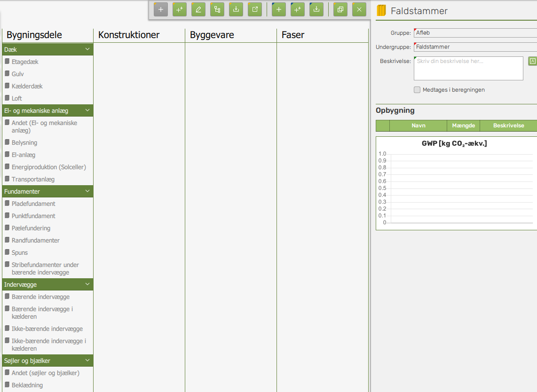Click the green icon beside Beskrivelse field
Screen dimensions: 537x392
532,61
